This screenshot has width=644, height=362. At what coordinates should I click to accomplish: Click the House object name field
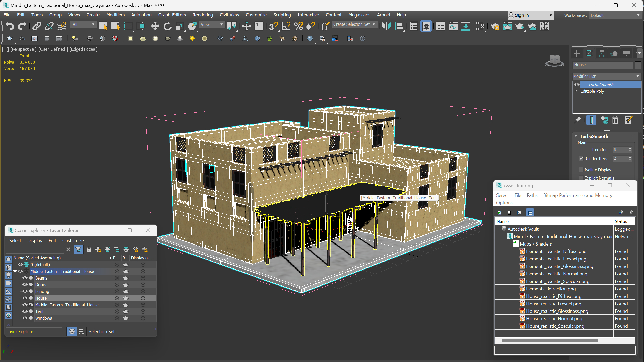click(602, 65)
